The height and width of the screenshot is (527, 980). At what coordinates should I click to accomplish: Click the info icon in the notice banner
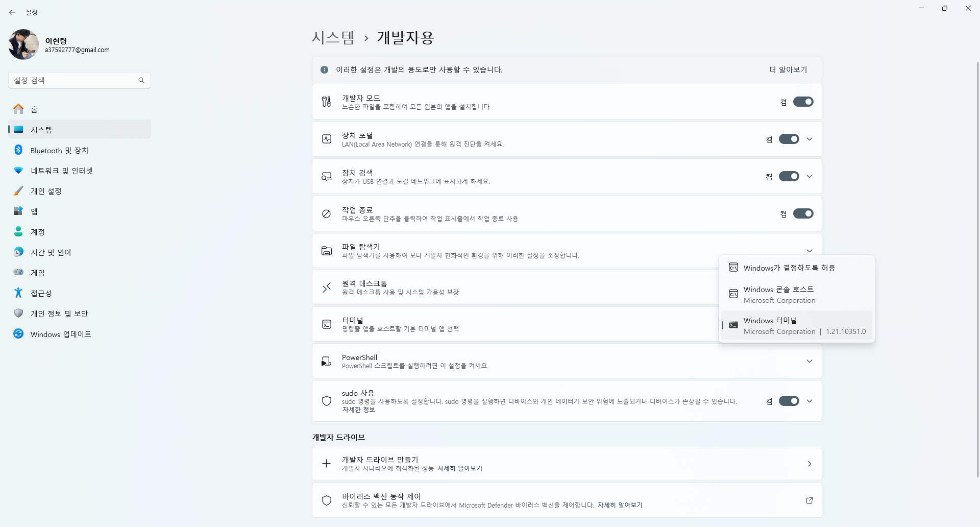[324, 69]
